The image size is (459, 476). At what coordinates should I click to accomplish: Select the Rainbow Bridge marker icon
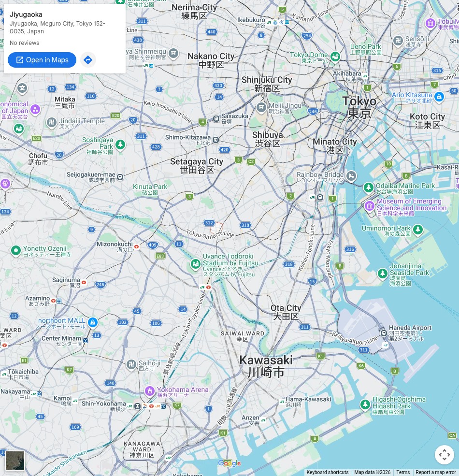click(x=351, y=176)
